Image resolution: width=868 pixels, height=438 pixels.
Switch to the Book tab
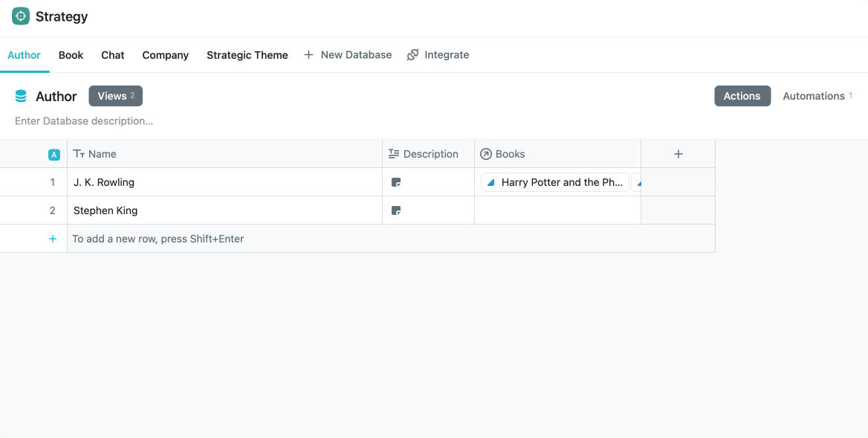pyautogui.click(x=71, y=54)
